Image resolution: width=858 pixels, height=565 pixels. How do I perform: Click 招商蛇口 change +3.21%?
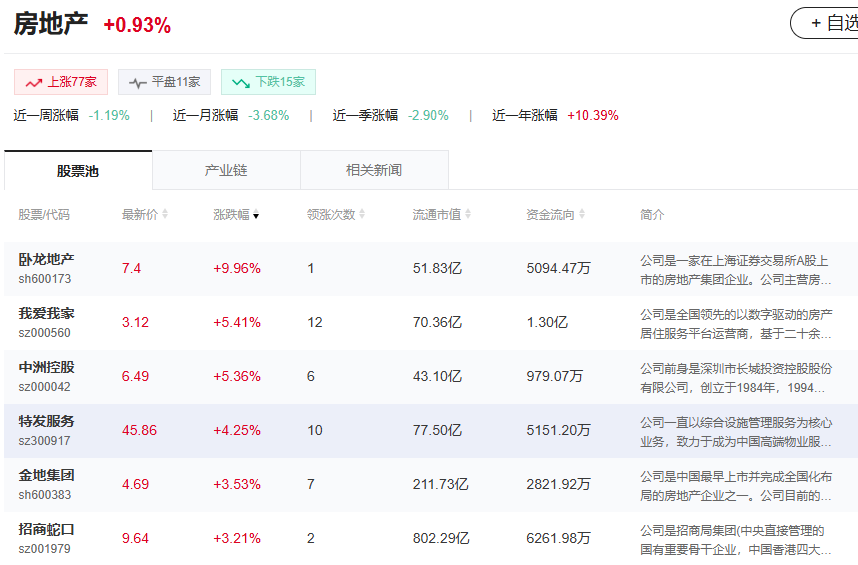pyautogui.click(x=237, y=539)
